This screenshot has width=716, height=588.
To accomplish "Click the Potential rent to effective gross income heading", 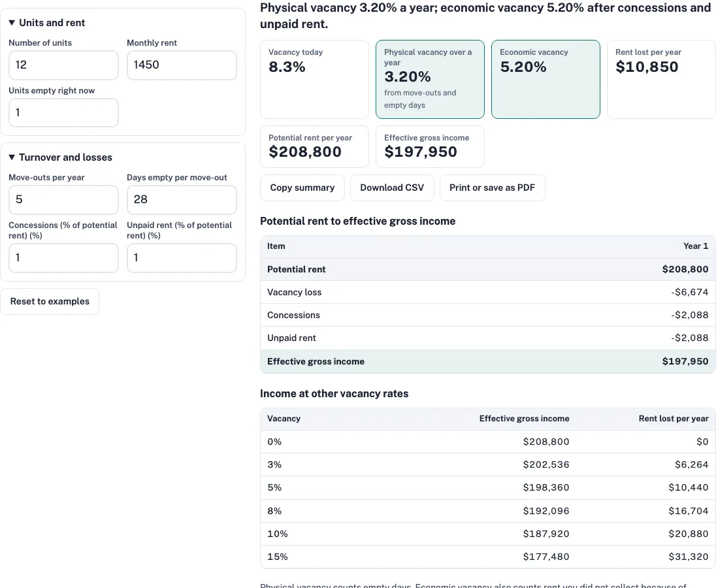I will (x=357, y=221).
